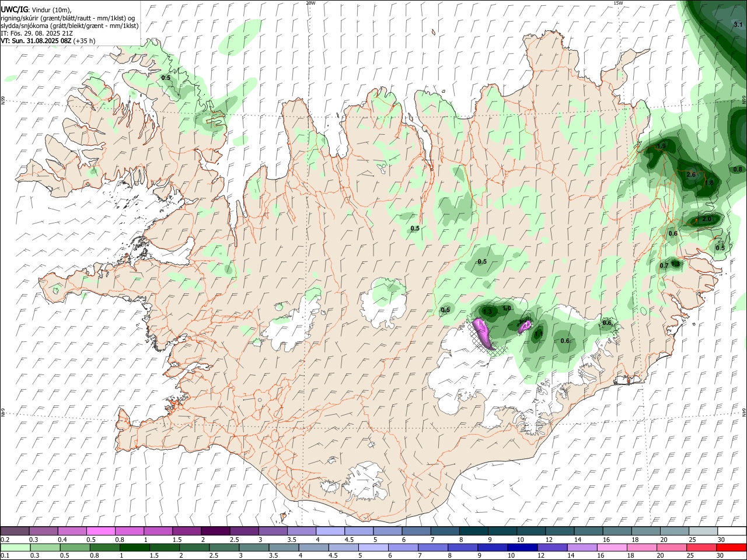747x560 pixels.
Task: Click the 1.9 precipitation value on map
Action: coord(662,146)
